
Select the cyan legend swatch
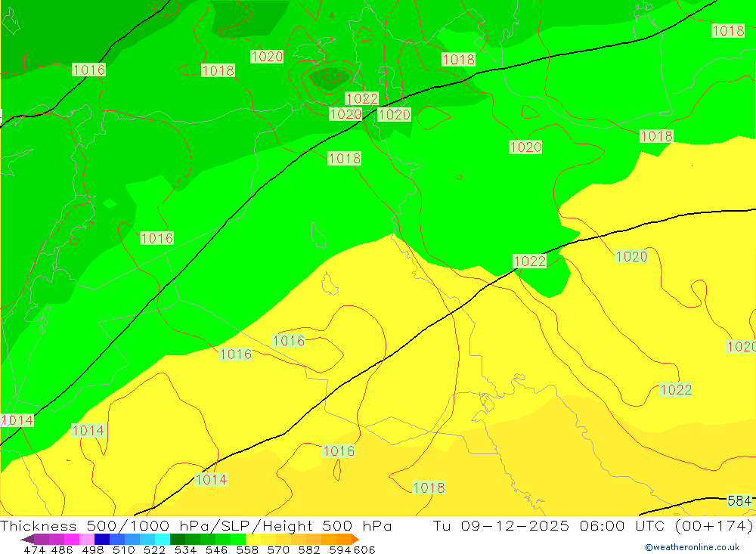coord(163,539)
